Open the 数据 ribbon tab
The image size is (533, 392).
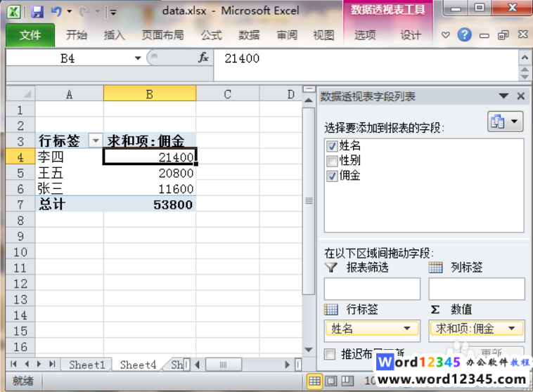point(249,35)
